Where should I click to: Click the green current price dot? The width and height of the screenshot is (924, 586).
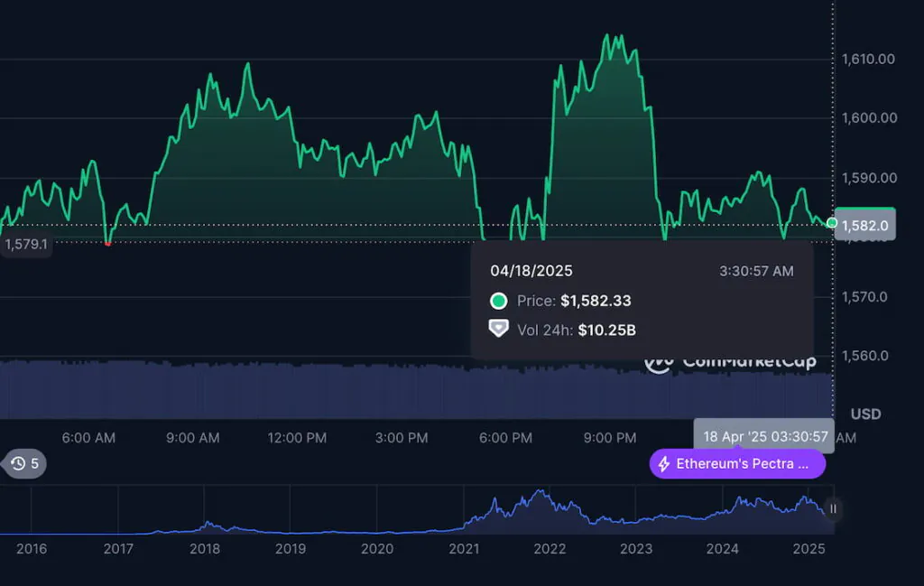pos(831,223)
